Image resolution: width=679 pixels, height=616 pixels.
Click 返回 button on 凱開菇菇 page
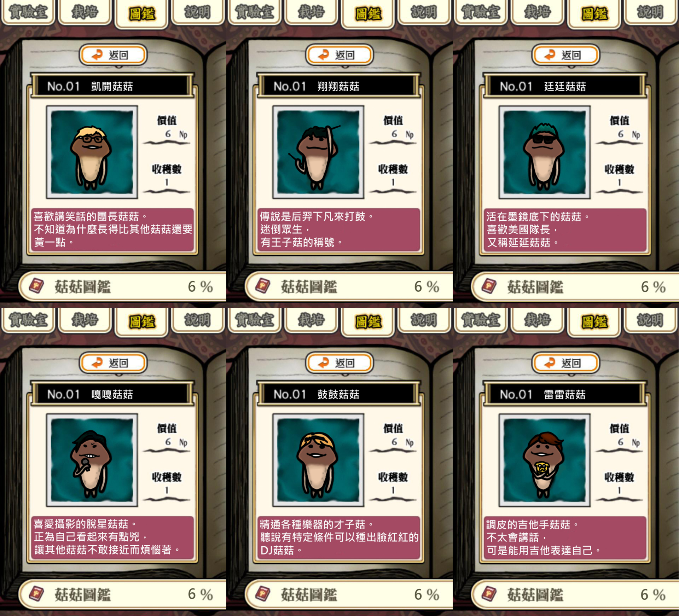pos(113,55)
